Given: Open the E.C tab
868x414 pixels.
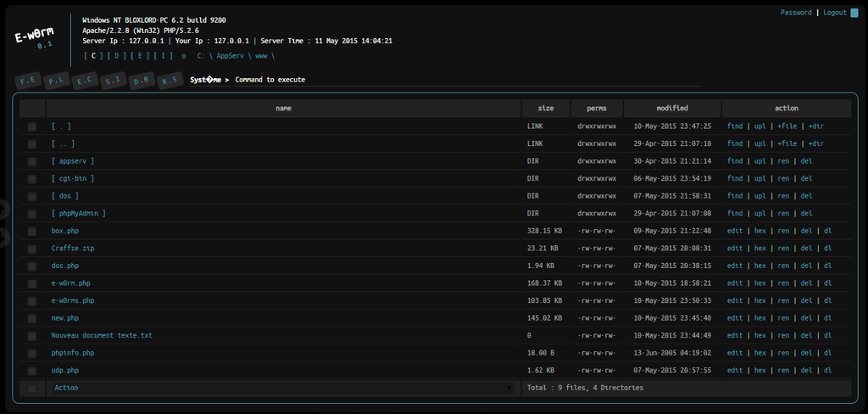Looking at the screenshot, I should coord(84,81).
